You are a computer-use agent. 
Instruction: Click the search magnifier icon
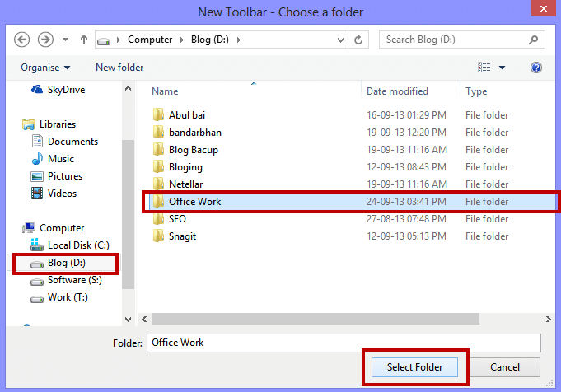534,40
